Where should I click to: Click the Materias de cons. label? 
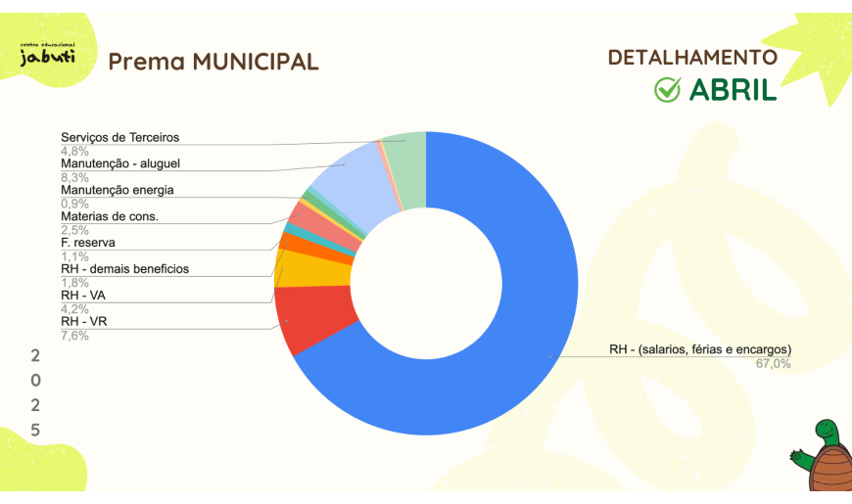pos(109,216)
